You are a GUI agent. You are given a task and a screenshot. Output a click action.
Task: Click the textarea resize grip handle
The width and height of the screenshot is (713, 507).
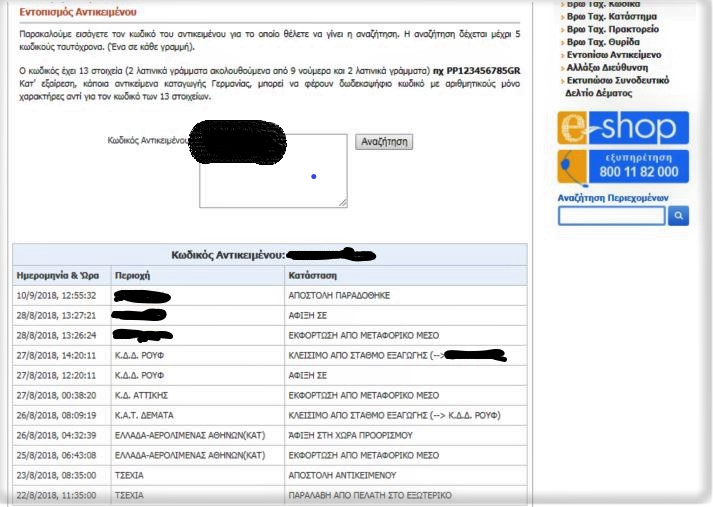click(343, 203)
